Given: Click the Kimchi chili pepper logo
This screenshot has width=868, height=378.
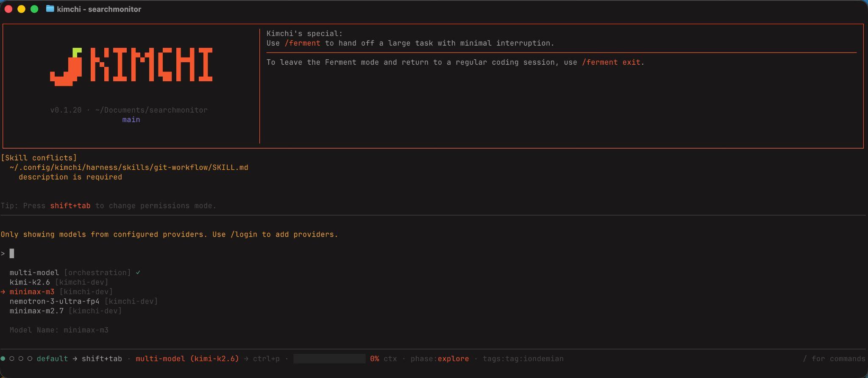Looking at the screenshot, I should pyautogui.click(x=66, y=67).
